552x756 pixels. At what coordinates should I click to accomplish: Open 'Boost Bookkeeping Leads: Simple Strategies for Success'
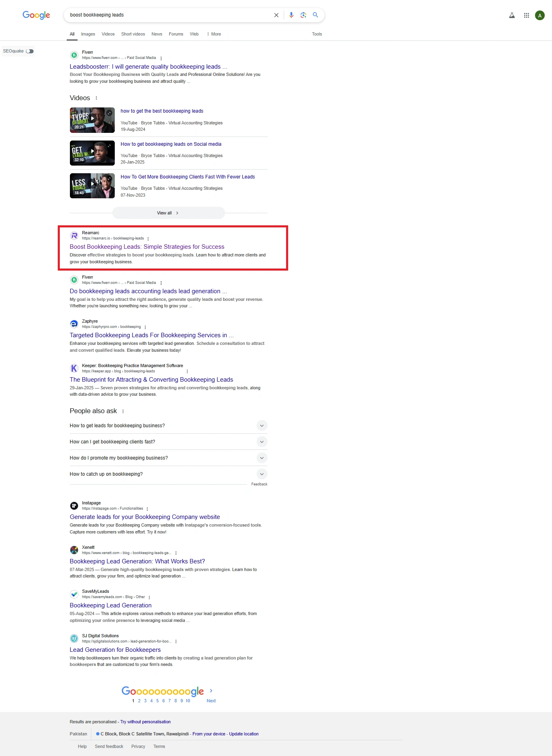(x=147, y=247)
